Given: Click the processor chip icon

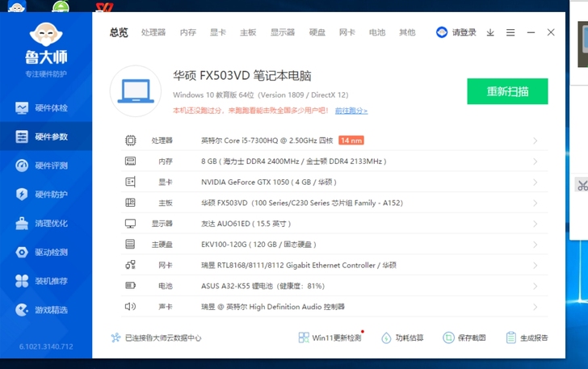Looking at the screenshot, I should click(130, 140).
